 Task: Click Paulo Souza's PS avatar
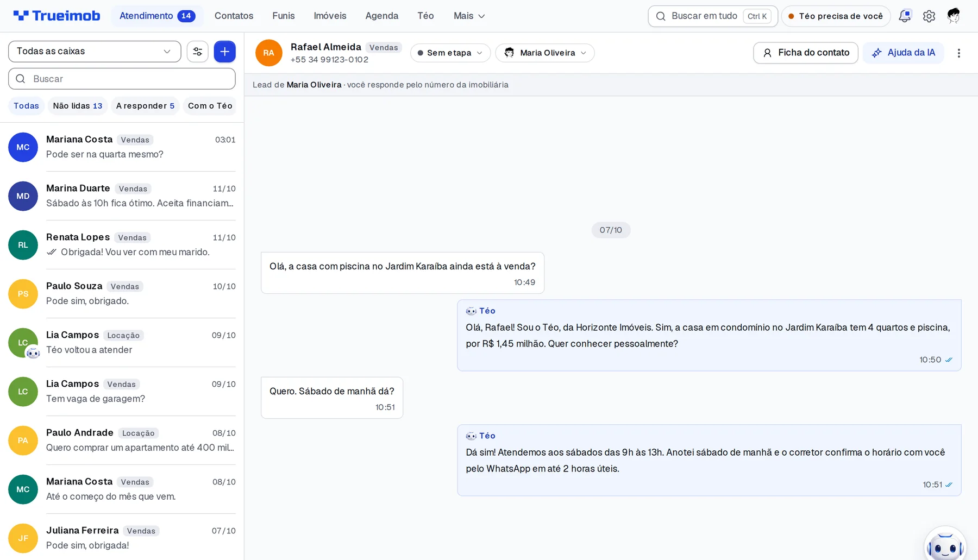23,294
